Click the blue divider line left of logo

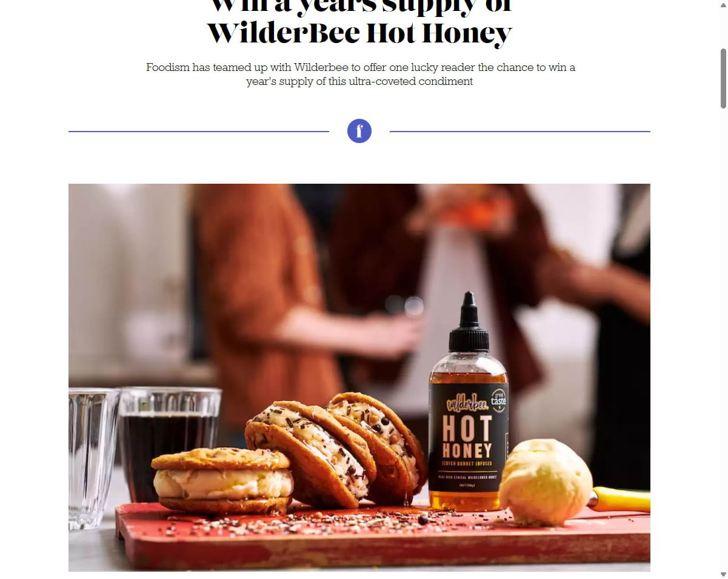click(199, 131)
